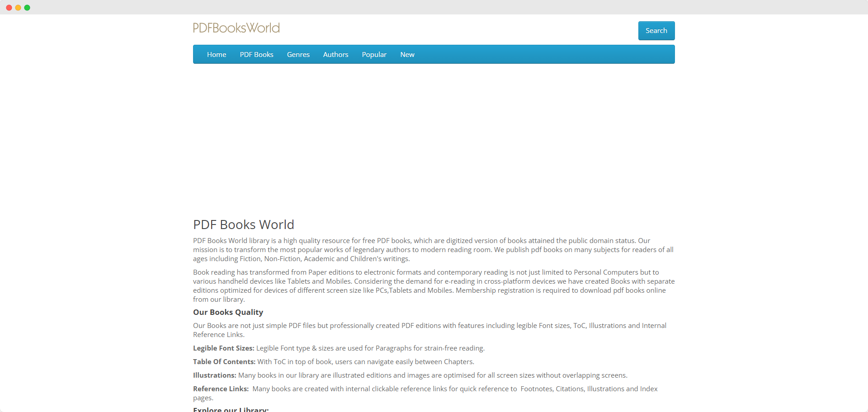The height and width of the screenshot is (412, 868).
Task: Click the red close window button
Action: coord(9,8)
